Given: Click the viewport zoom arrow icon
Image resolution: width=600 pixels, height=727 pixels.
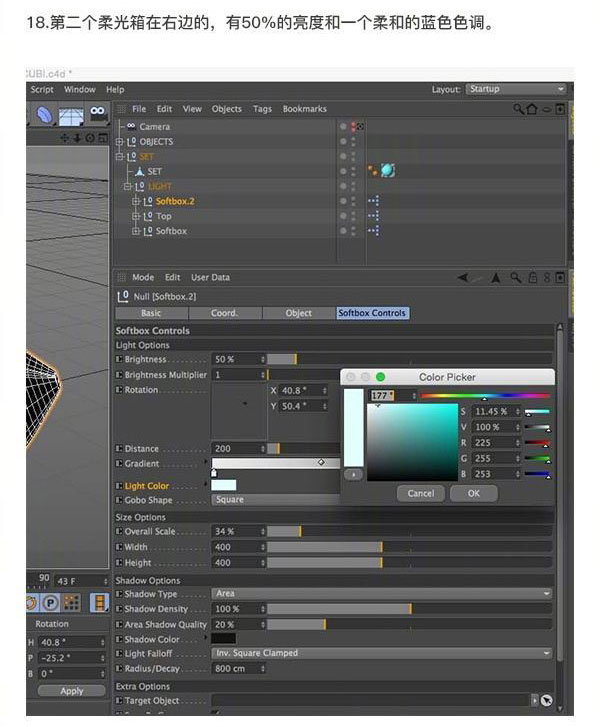Looking at the screenshot, I should tap(77, 138).
